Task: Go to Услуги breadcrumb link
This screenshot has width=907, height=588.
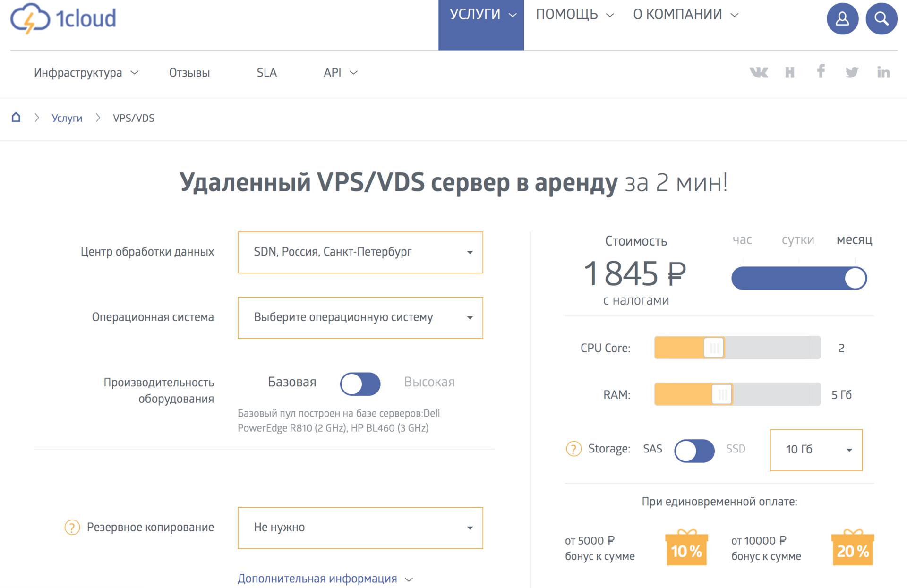Action: (x=67, y=118)
